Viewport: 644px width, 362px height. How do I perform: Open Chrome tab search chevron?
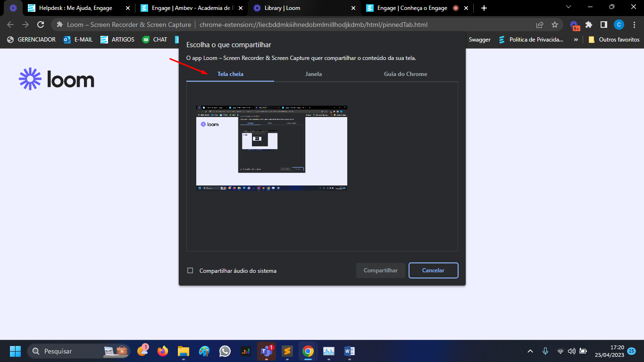click(568, 7)
